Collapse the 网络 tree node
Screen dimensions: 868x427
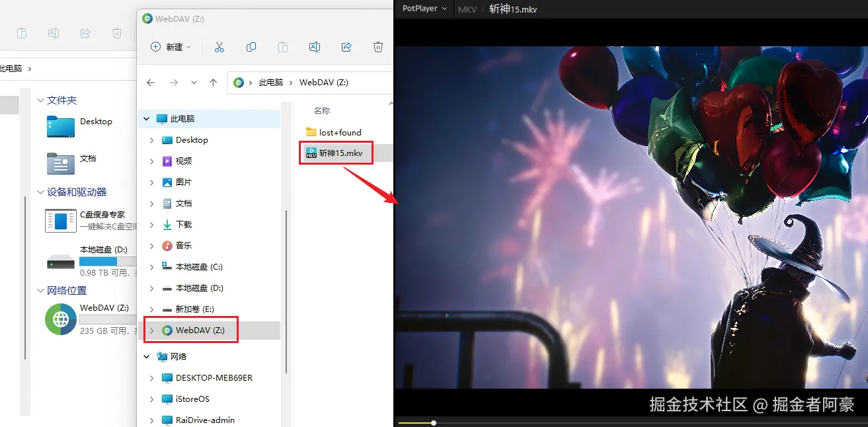pos(147,357)
